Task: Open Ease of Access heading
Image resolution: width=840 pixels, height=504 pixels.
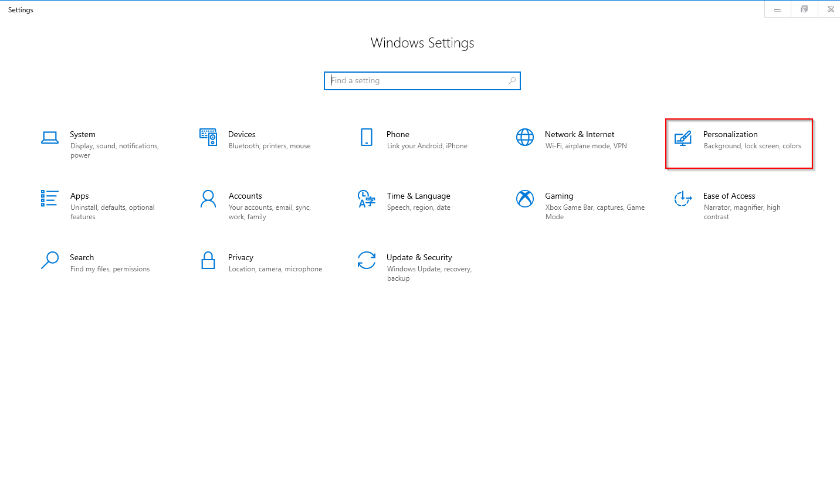Action: (x=729, y=196)
